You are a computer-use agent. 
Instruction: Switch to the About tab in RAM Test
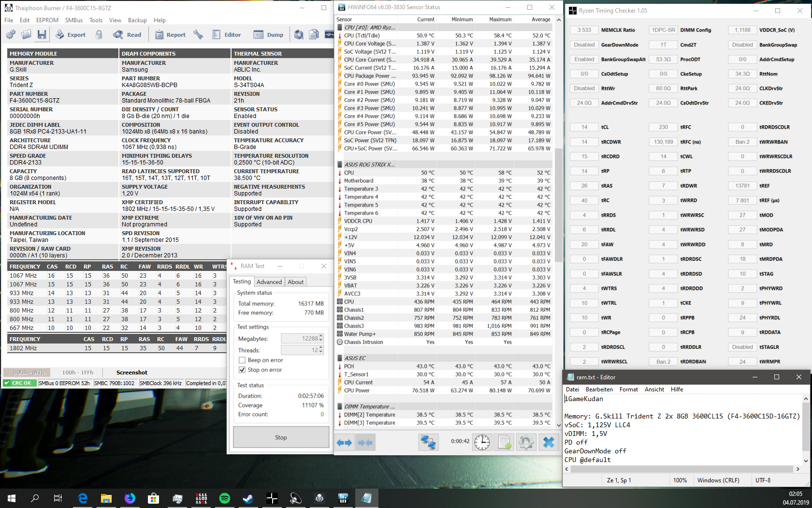[x=296, y=282]
